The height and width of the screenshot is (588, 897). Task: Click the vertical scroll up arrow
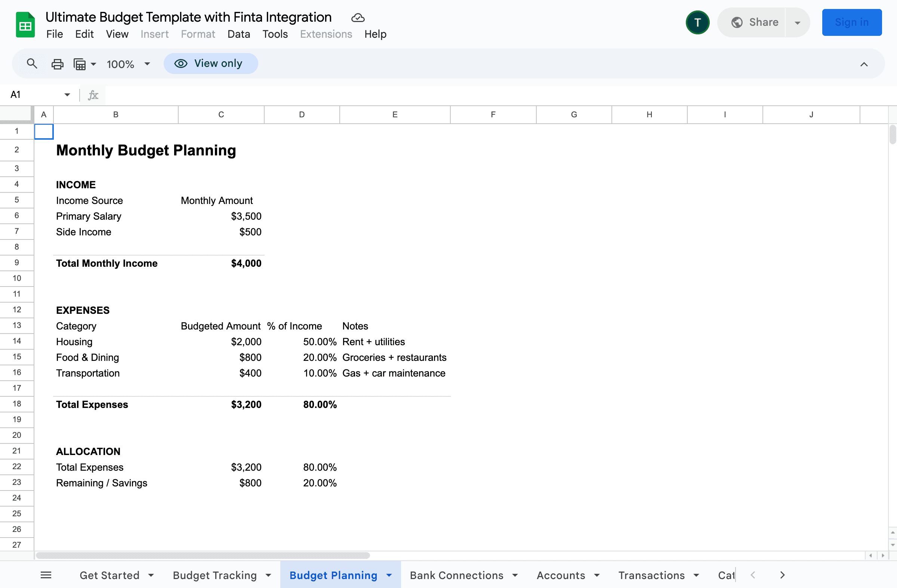point(893,532)
